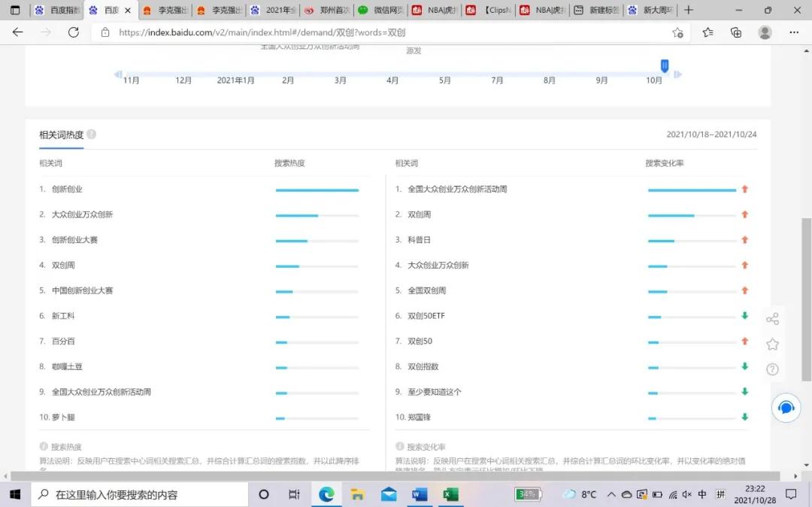Click the timeline track at 5月
The height and width of the screenshot is (507, 812).
click(444, 74)
